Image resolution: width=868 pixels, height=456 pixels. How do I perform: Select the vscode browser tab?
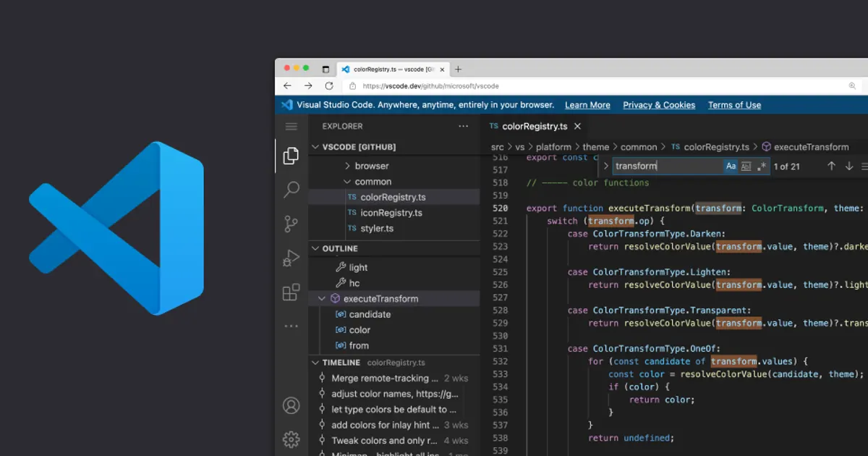pyautogui.click(x=394, y=69)
